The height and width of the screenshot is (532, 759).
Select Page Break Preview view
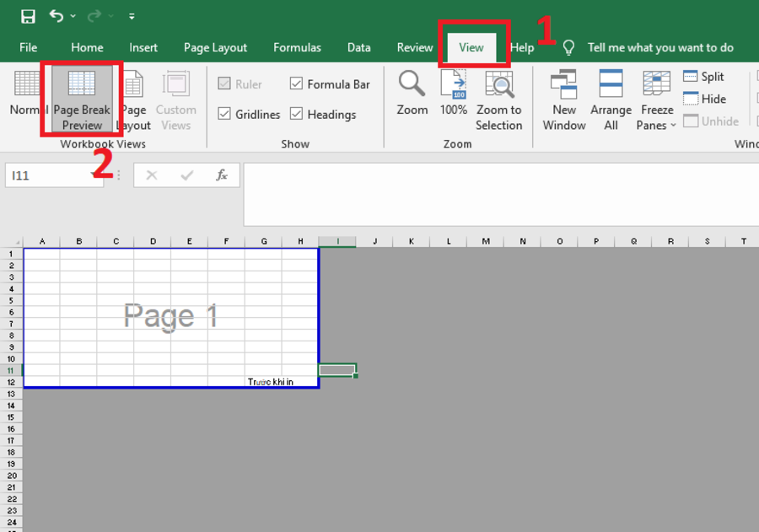pyautogui.click(x=82, y=99)
